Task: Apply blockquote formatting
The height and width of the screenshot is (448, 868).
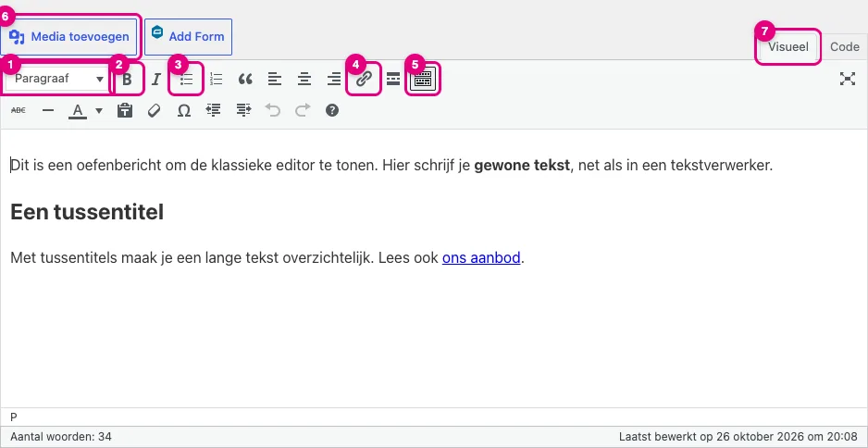Action: coord(245,80)
